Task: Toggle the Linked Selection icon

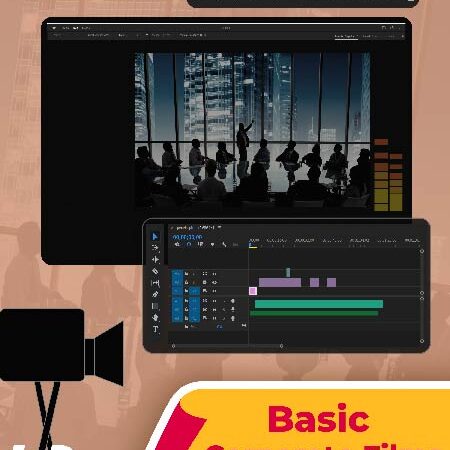Action: 200,244
